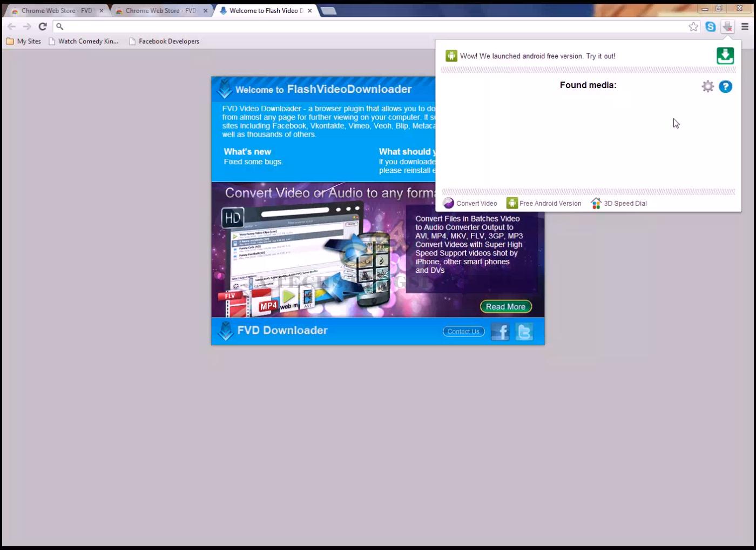
Task: Click the Android icon in the popup banner
Action: pyautogui.click(x=451, y=56)
